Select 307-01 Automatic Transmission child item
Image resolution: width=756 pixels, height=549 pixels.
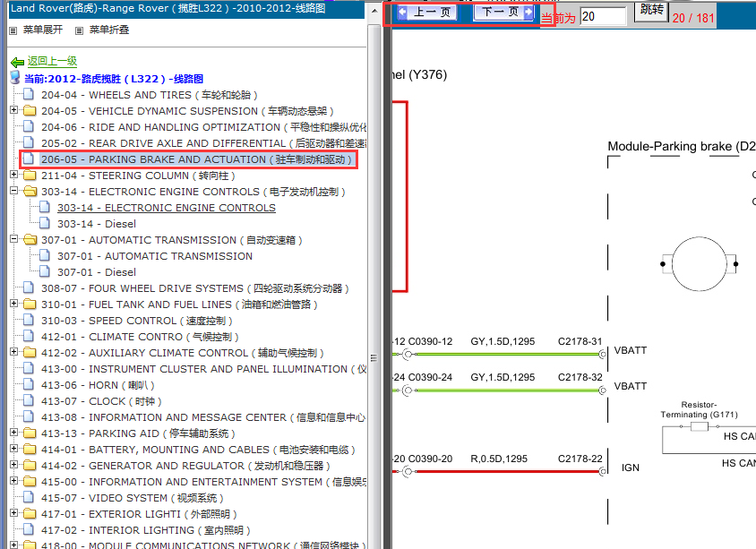tap(155, 256)
